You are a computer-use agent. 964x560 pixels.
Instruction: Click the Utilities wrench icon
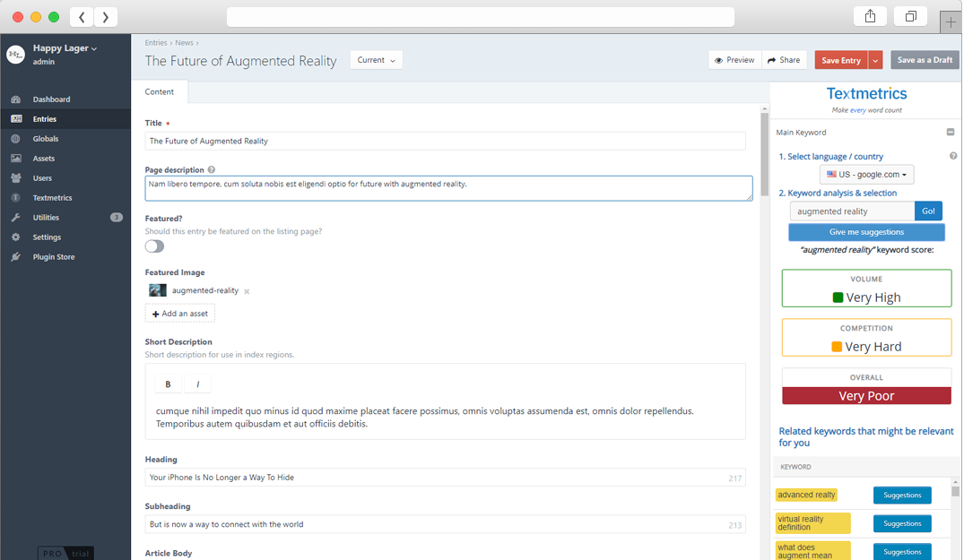[16, 218]
